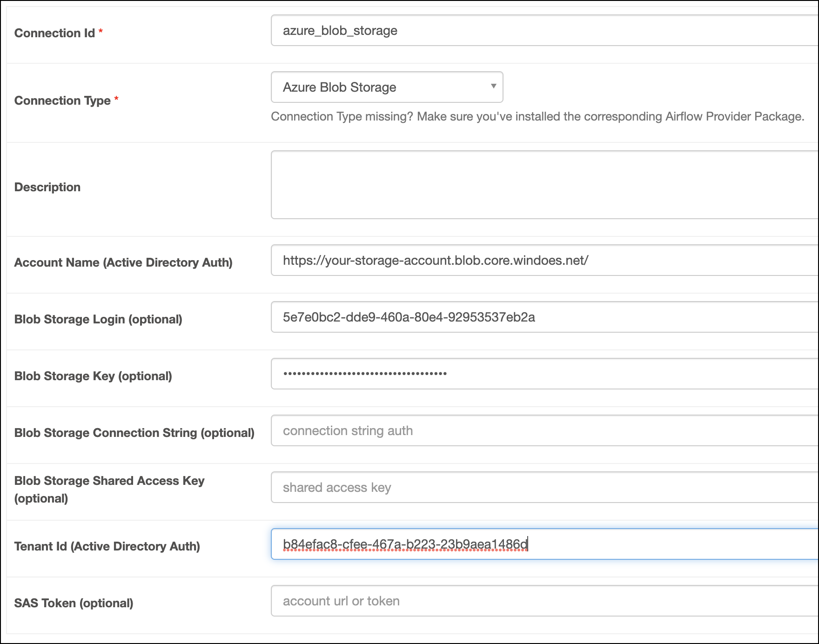Select the azure_blob_storage connection id text
Screen dimensions: 819x644
(340, 31)
